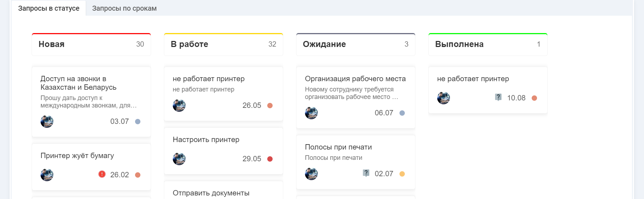Image resolution: width=644 pixels, height=199 pixels.
Task: Open the "Доступ на звонки в Казахстан и Беларусь" request
Action: tap(78, 83)
